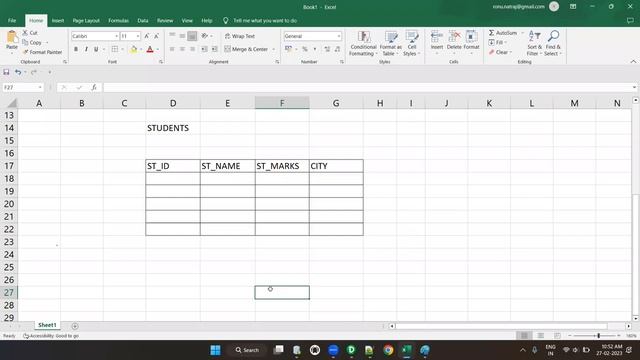The height and width of the screenshot is (360, 640).
Task: Switch to the Insert tab
Action: 58,20
